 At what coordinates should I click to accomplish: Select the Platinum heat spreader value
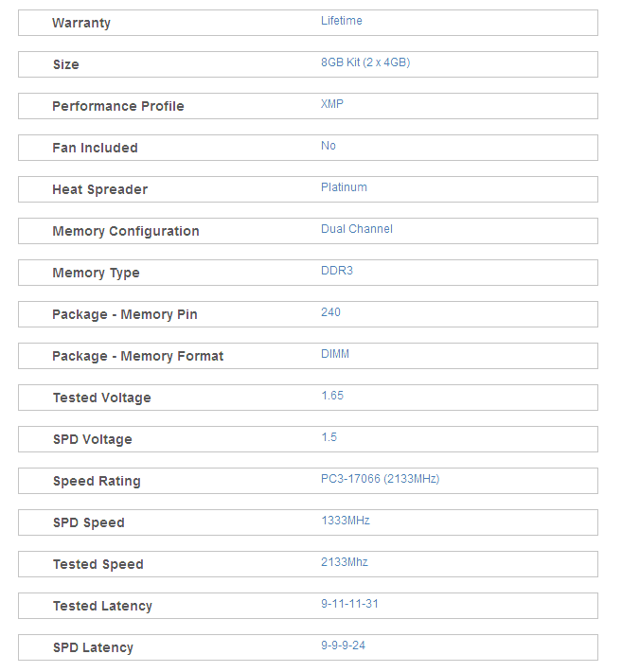coord(344,187)
